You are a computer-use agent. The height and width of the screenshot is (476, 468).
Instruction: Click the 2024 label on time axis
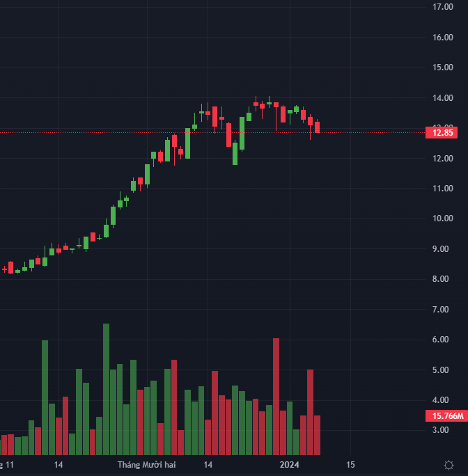(289, 464)
